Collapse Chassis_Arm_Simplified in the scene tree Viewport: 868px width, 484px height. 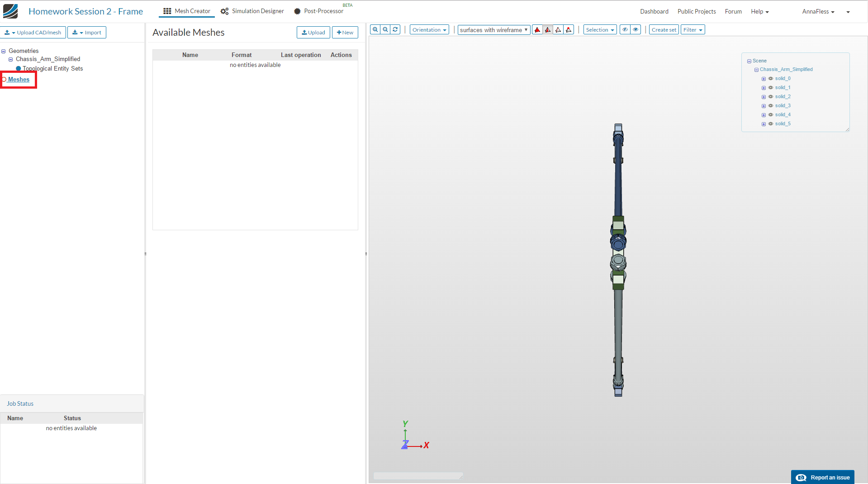coord(756,70)
